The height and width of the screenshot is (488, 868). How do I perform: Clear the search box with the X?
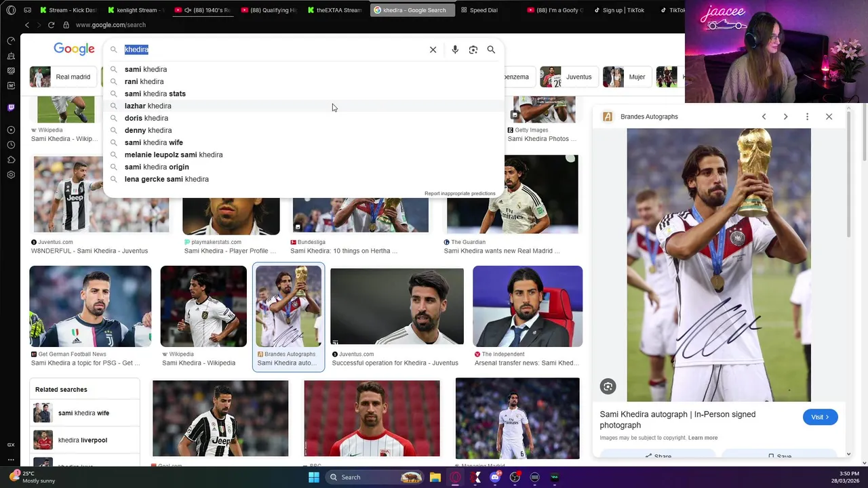(x=433, y=49)
